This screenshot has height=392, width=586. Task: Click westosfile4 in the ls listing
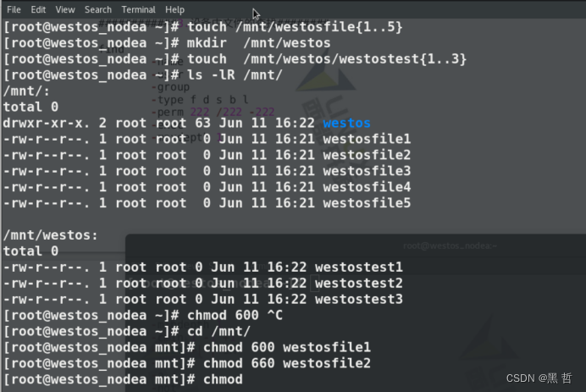[367, 187]
